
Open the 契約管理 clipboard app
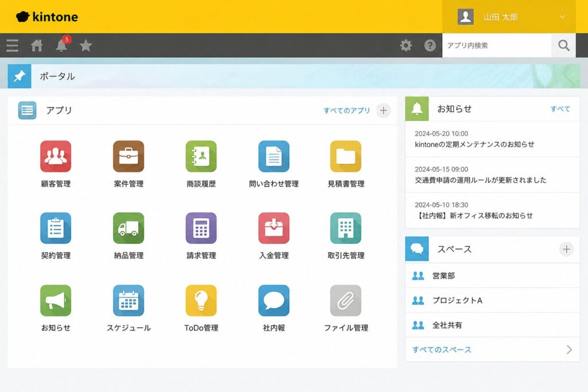pos(56,228)
